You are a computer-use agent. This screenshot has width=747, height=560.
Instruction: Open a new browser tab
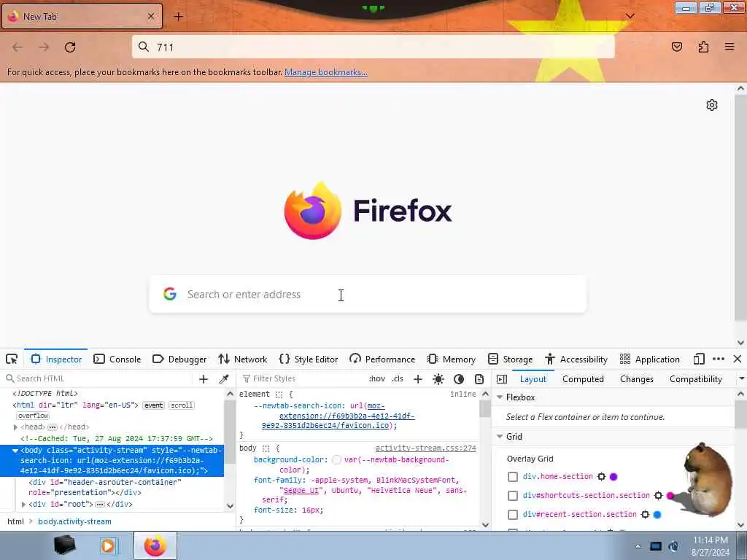pyautogui.click(x=179, y=17)
